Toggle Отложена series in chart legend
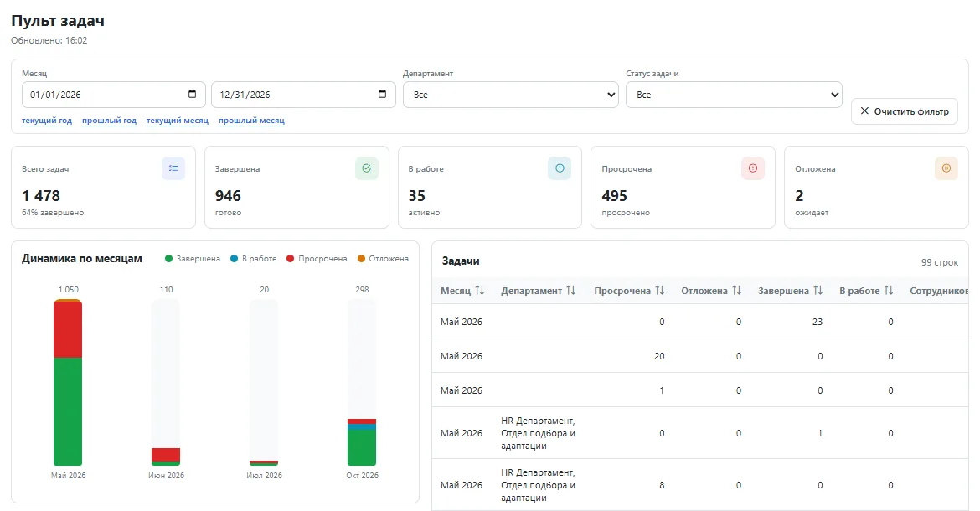The width and height of the screenshot is (980, 511). (x=383, y=259)
